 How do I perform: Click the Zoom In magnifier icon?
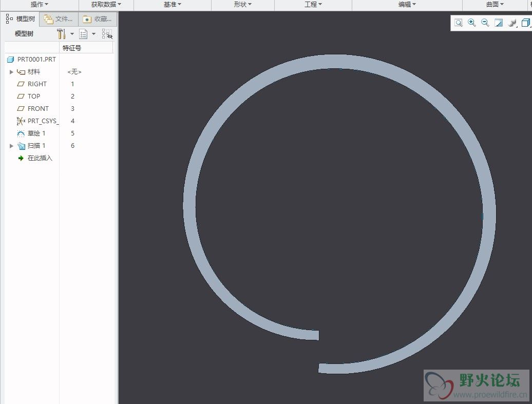pos(471,23)
